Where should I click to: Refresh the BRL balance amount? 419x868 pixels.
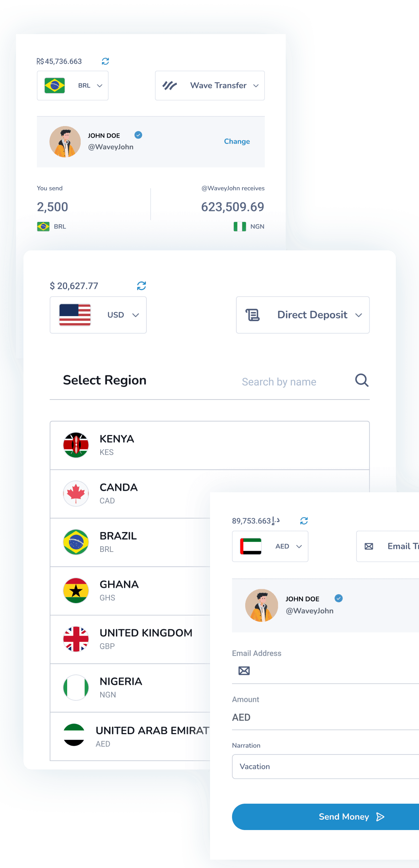(105, 61)
